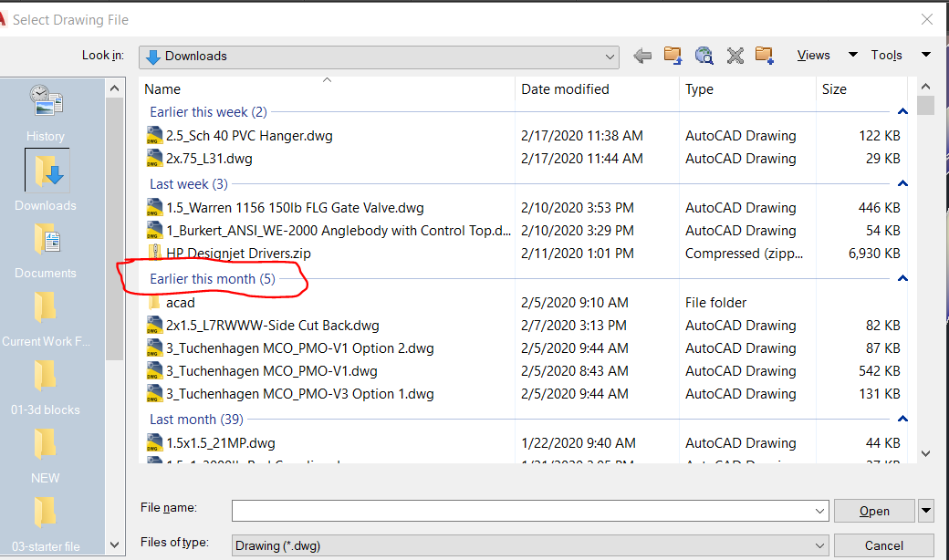
Task: Click the Up one level folder icon
Action: tap(673, 56)
